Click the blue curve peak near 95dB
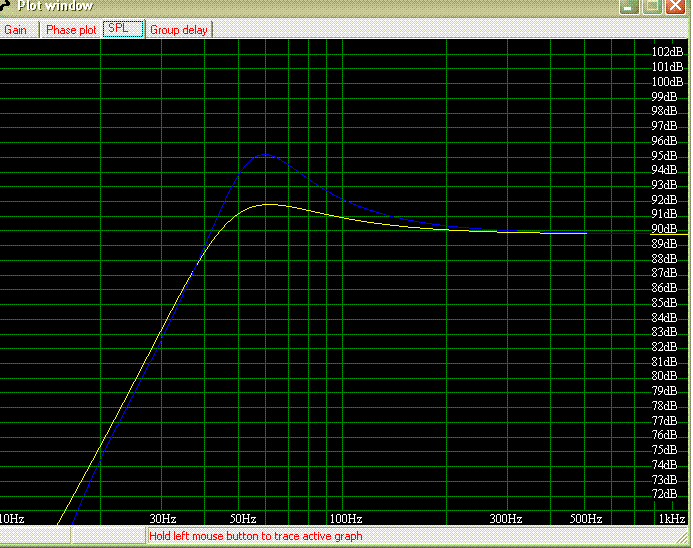The height and width of the screenshot is (548, 693). (x=265, y=154)
